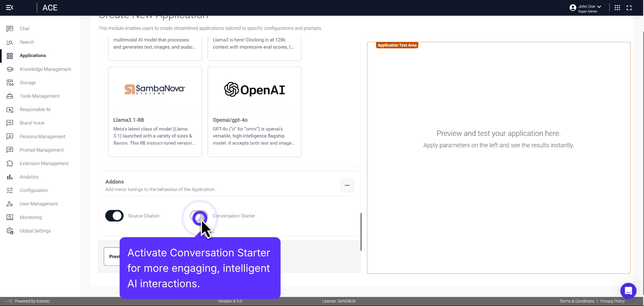Open the Chat section
Screen dimensions: 644x306
click(x=10, y=29)
